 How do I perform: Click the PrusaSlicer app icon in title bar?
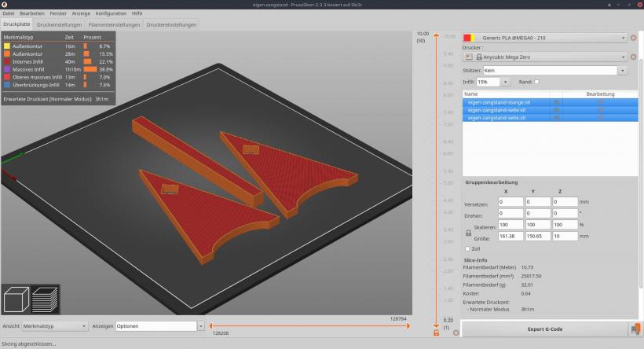click(4, 5)
